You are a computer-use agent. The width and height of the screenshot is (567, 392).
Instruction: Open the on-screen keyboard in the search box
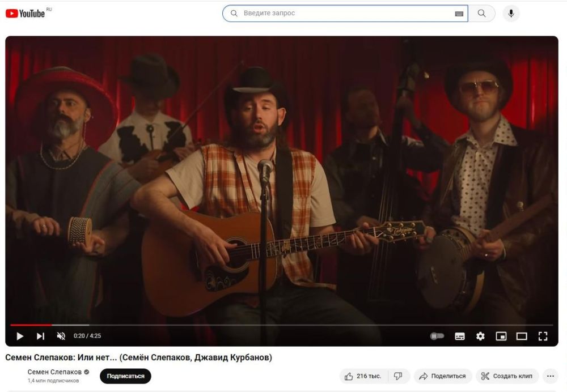pos(459,14)
